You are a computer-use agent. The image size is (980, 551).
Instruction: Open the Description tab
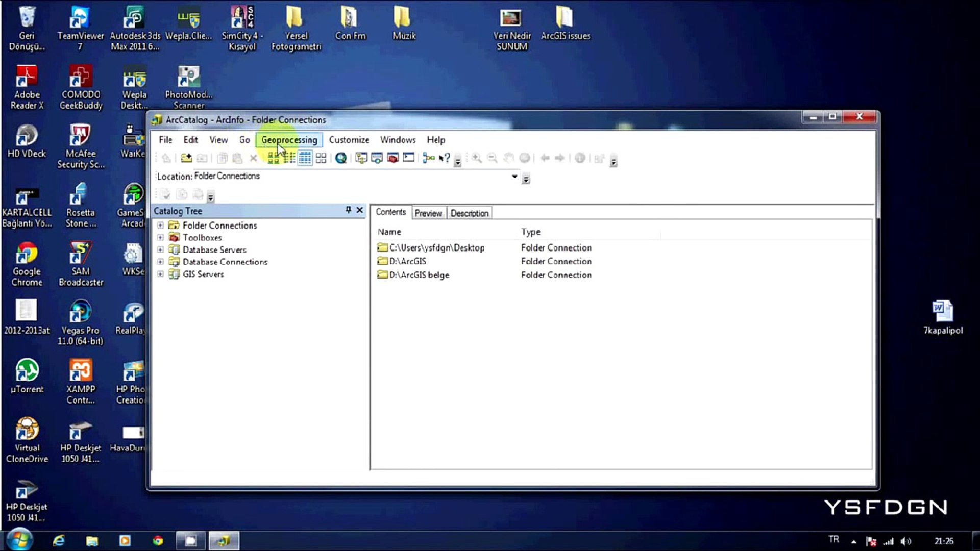point(469,213)
